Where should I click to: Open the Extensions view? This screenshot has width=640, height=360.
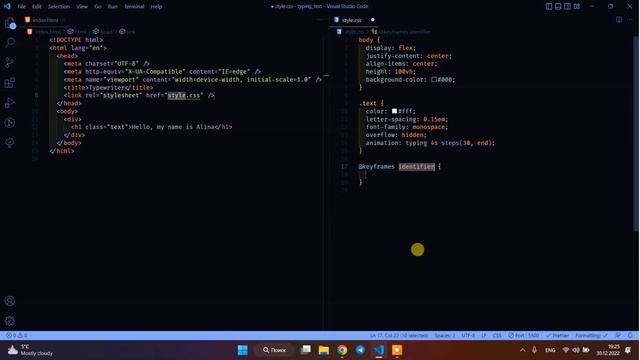[x=10, y=83]
